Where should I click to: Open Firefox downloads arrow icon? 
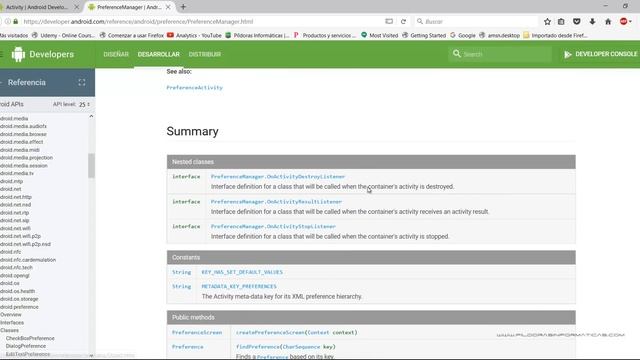(x=592, y=21)
